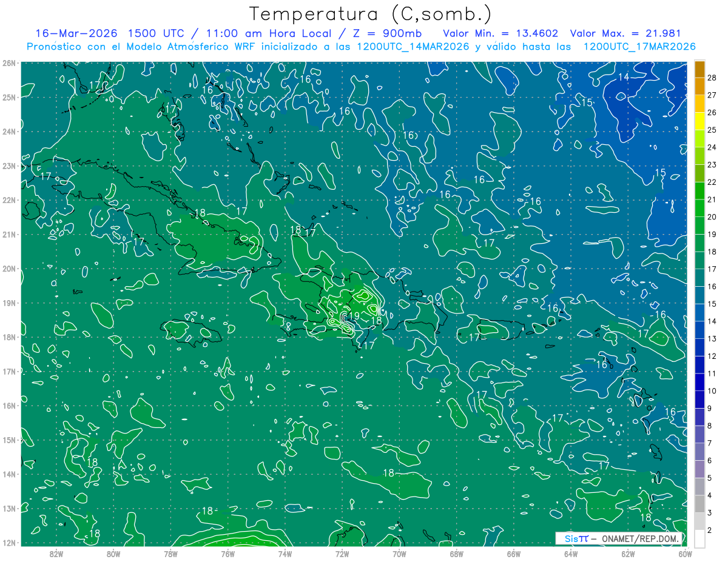This screenshot has height=562, width=728.
Task: Click the 20N latitude axis label
Action: 9,269
